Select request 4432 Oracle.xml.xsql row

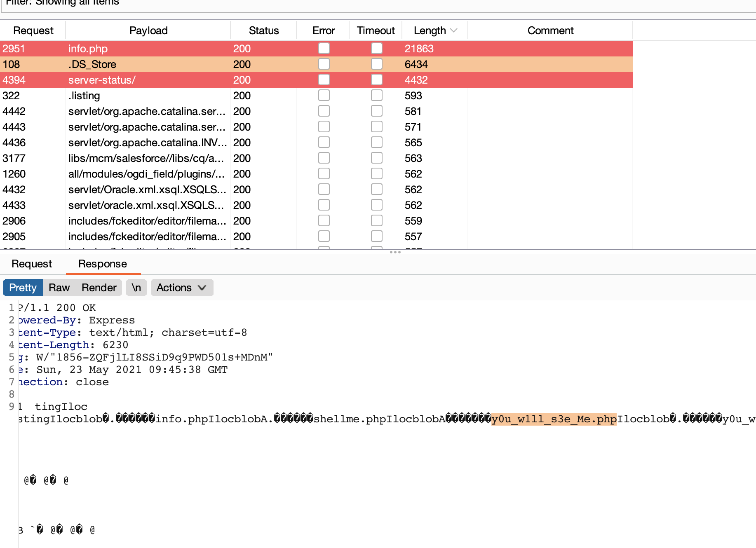click(x=317, y=190)
